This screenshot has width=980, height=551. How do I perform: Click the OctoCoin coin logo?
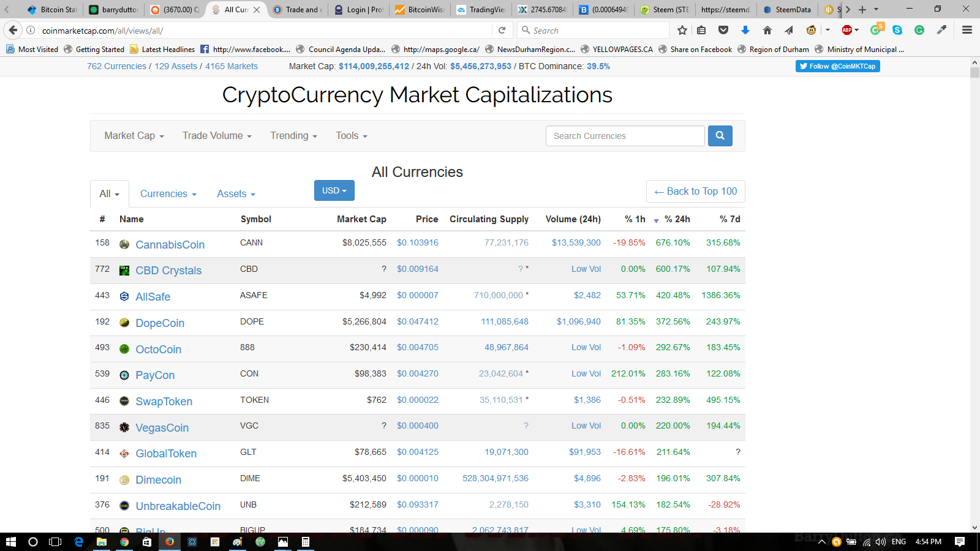[124, 349]
